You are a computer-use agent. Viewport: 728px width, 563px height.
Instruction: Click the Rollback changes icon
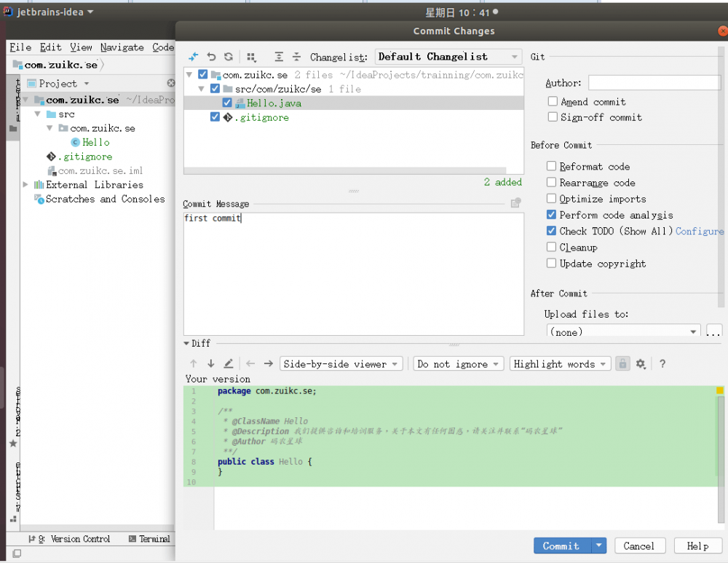[x=211, y=56]
